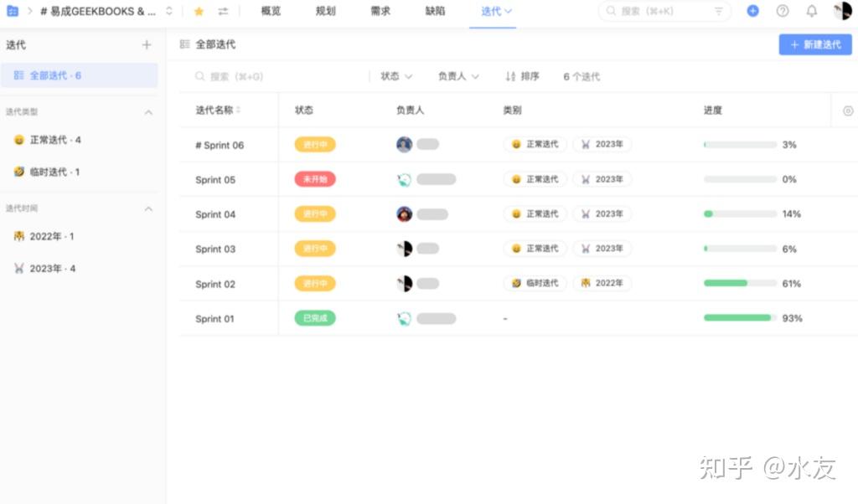Open column settings gear in the table header

pos(847,110)
